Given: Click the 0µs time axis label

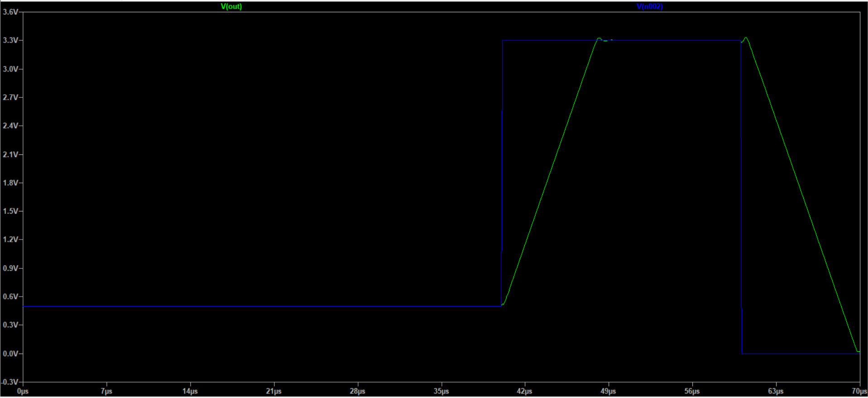Looking at the screenshot, I should coord(23,391).
